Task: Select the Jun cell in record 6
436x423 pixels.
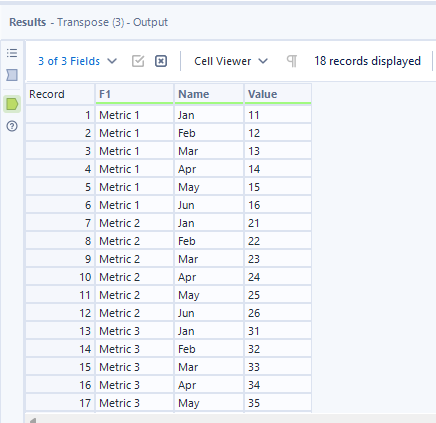Action: 209,205
